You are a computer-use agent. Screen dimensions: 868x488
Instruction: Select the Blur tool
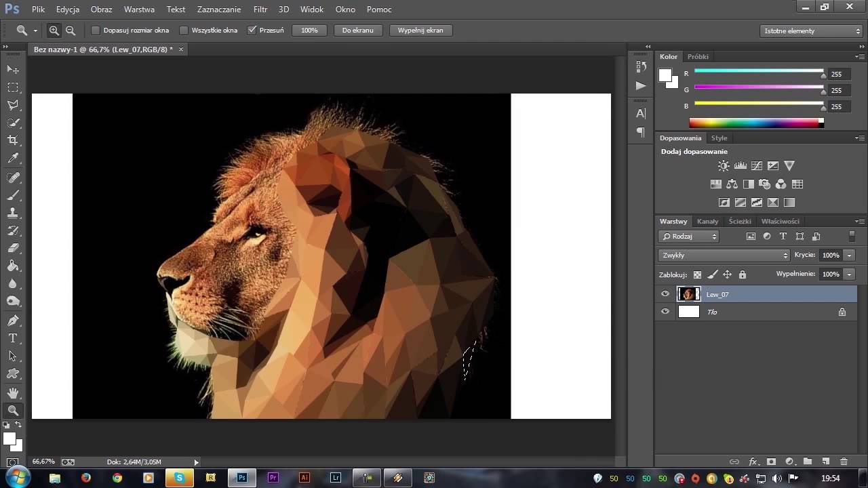tap(13, 283)
